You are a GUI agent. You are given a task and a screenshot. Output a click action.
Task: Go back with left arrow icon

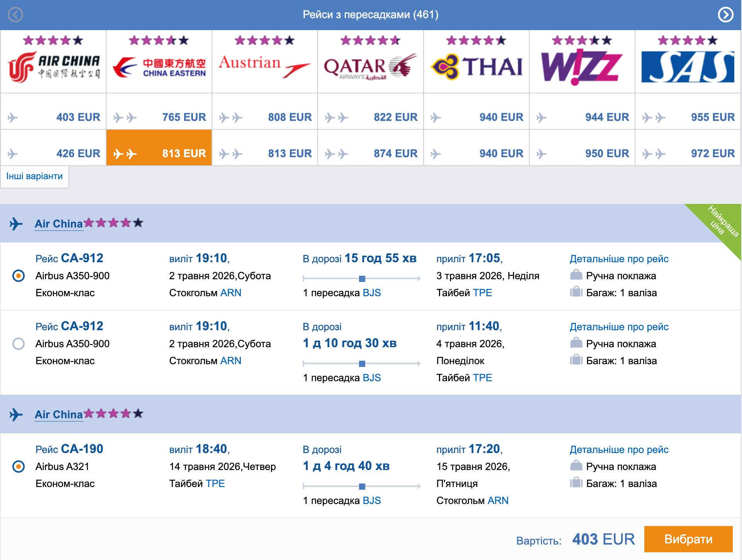click(x=15, y=15)
